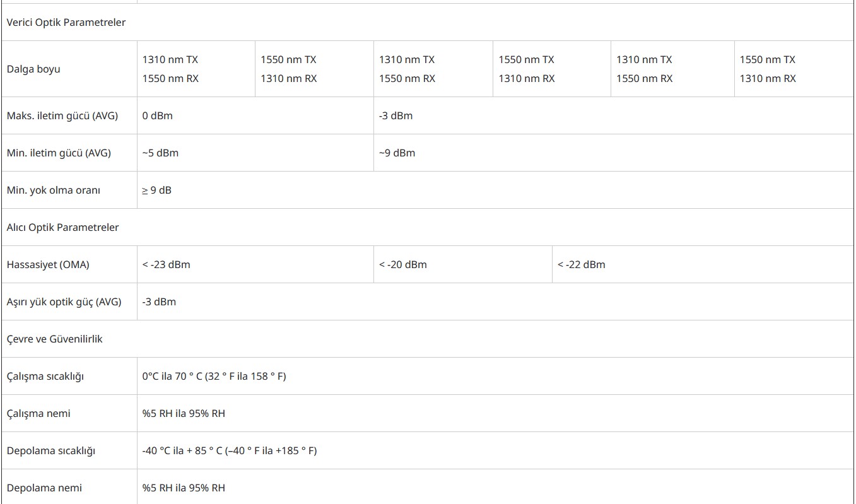Click the "Maks. iletim gücü (AVG)" label
This screenshot has width=856, height=504.
tap(62, 115)
